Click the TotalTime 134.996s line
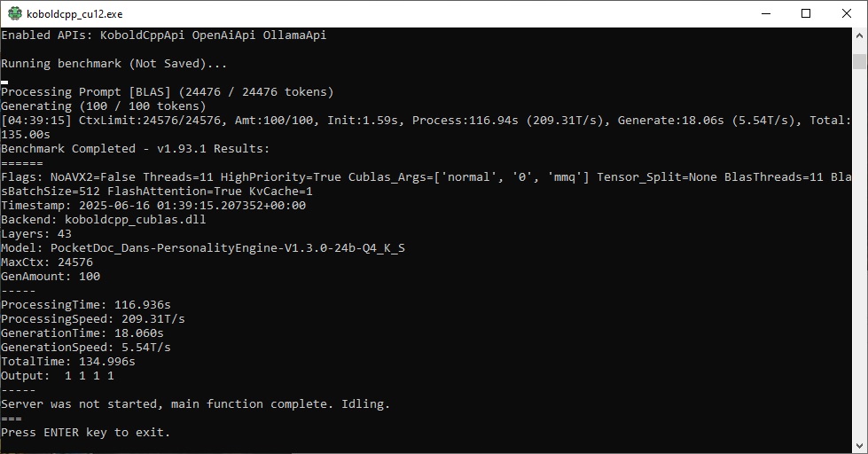The height and width of the screenshot is (454, 868). tap(68, 362)
